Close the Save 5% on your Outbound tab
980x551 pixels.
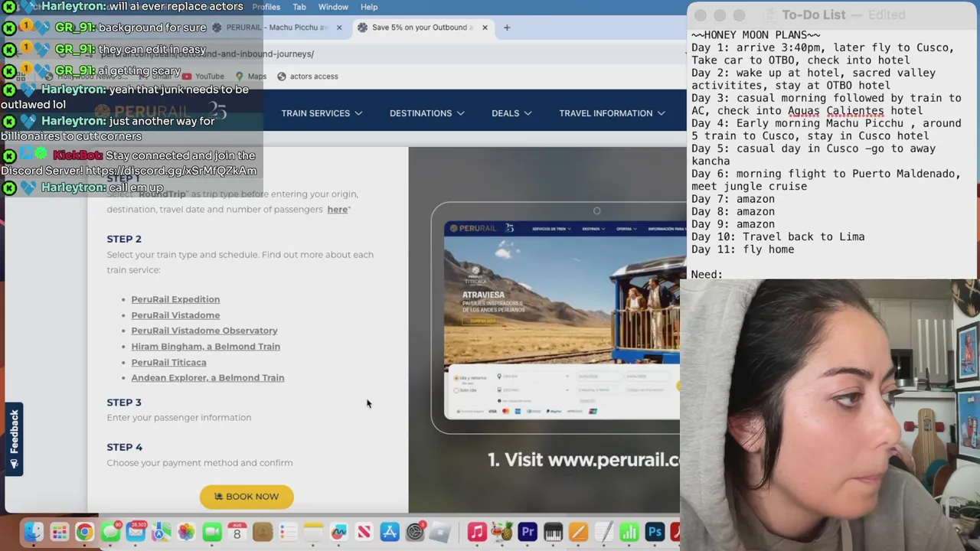coord(485,28)
